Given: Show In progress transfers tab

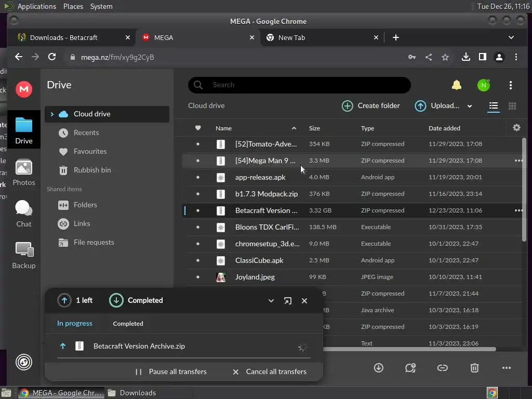Looking at the screenshot, I should pos(75,323).
